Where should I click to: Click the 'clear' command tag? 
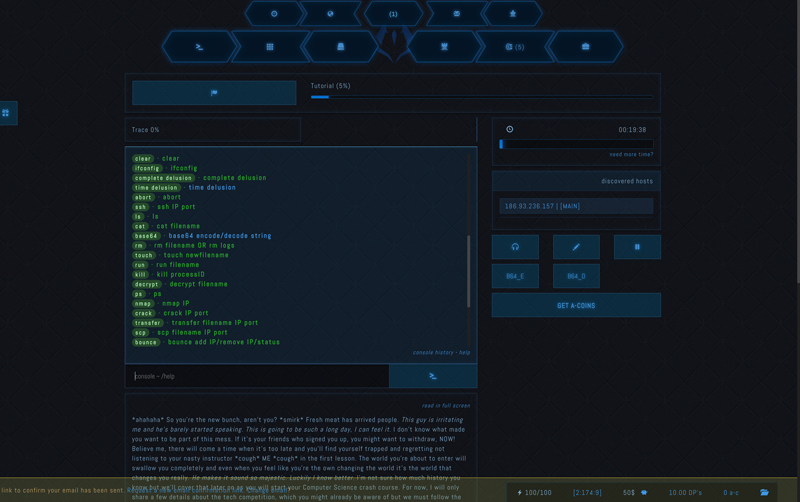click(x=143, y=159)
